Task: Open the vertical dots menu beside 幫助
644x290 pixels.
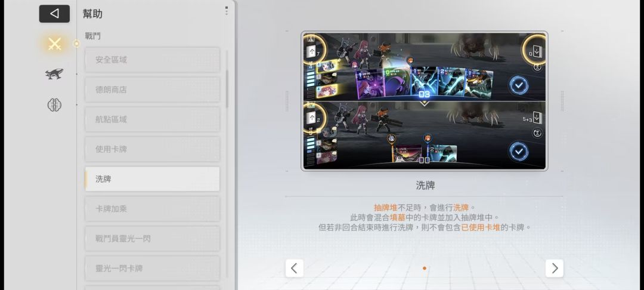Action: [x=227, y=11]
